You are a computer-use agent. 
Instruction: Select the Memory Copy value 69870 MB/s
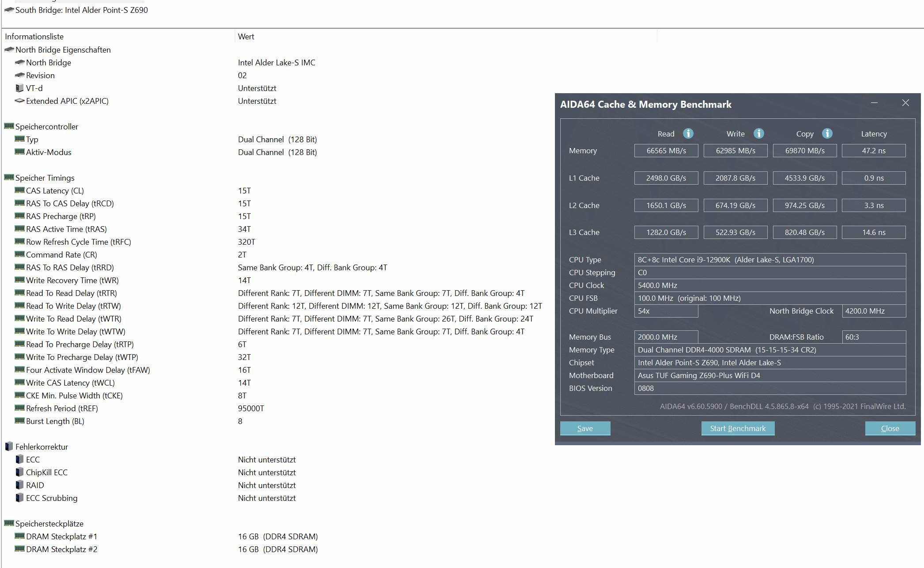coord(805,151)
